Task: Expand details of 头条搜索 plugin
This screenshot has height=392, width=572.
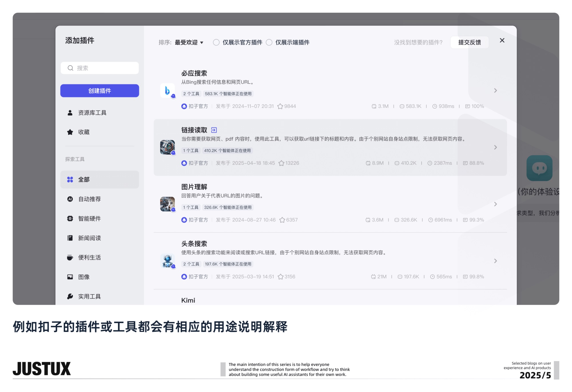Action: [x=495, y=260]
